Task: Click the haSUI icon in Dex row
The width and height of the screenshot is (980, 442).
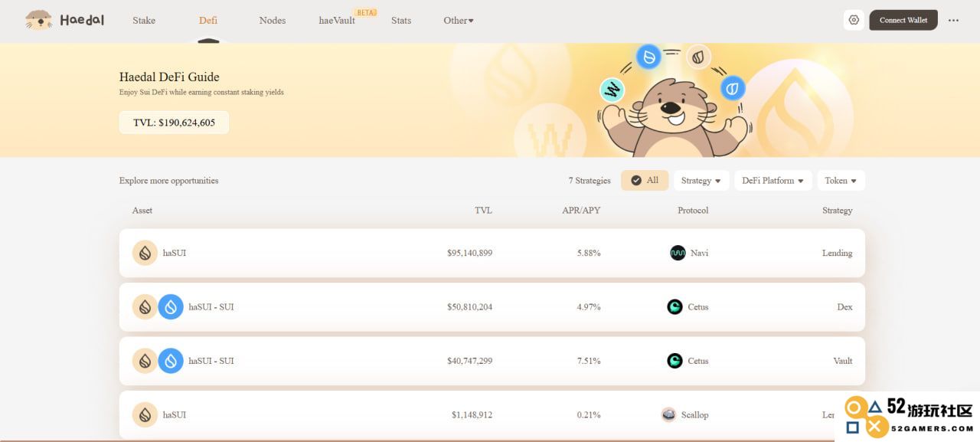Action: 145,307
